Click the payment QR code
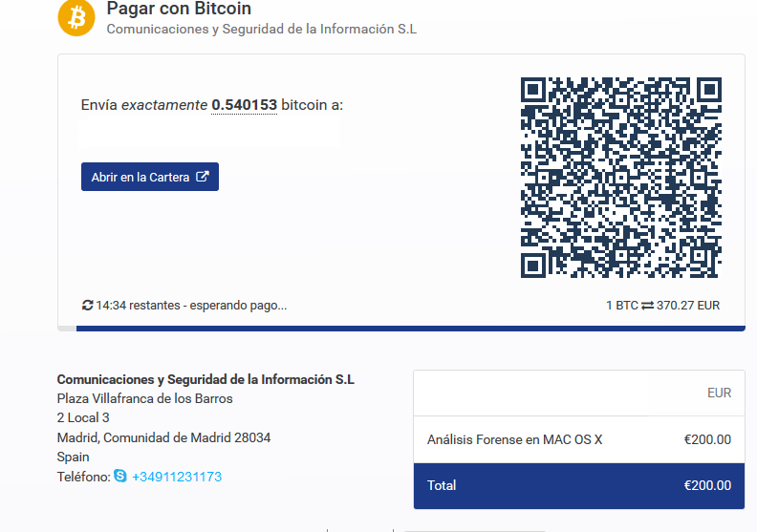This screenshot has height=532, width=757. [x=621, y=178]
